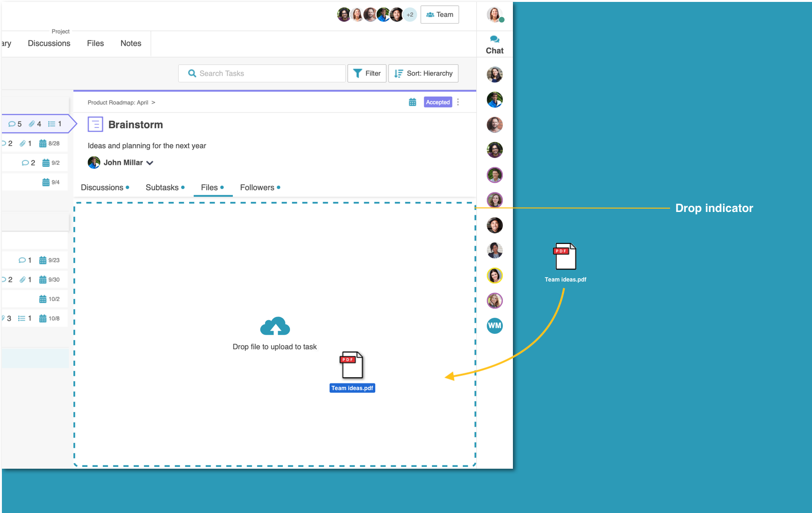Click the Brainstorm task type icon

click(95, 125)
